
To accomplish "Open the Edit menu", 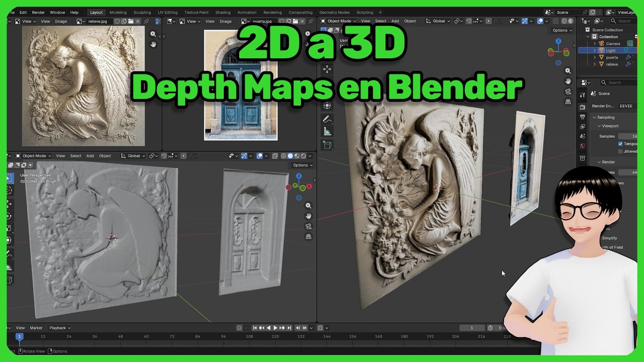I will pos(23,12).
